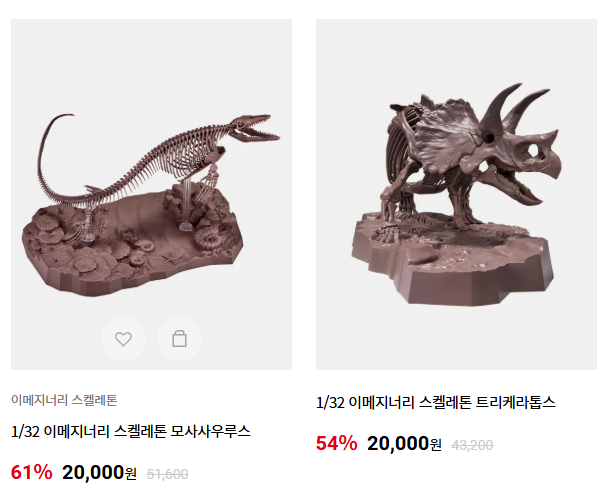Click the starfish on the Mosasaurus base
Viewport: 609px width, 499px height.
click(173, 257)
